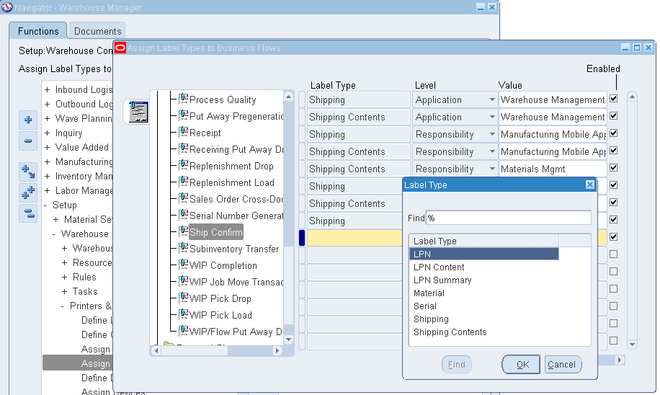Expand Inbound Logistics in Navigator

pyautogui.click(x=47, y=90)
